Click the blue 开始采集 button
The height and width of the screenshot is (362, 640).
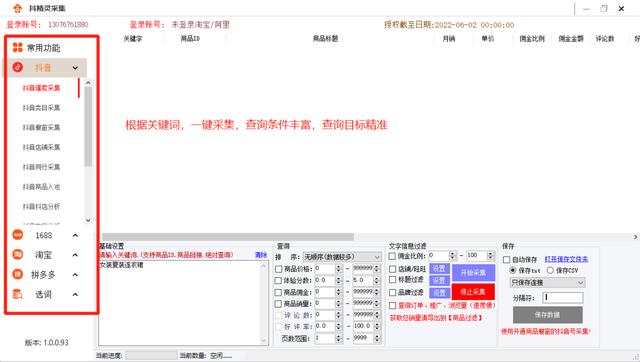tap(473, 272)
